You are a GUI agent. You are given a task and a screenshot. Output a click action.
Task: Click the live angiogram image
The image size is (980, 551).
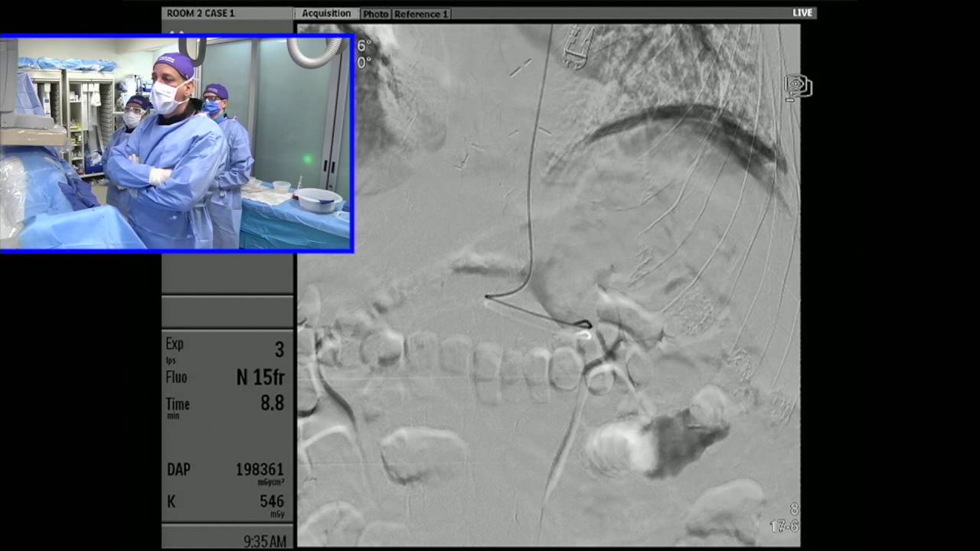point(548,285)
